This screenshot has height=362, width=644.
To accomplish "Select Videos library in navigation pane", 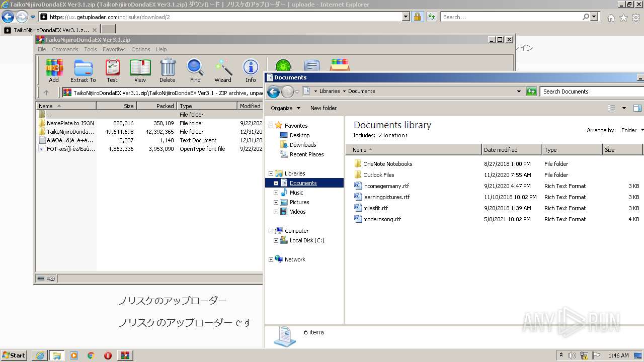I will [x=298, y=212].
